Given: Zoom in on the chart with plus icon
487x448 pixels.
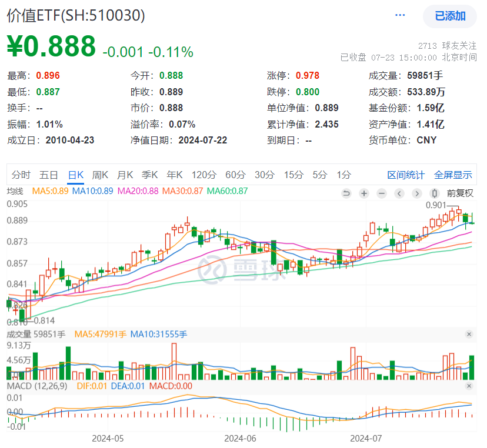Looking at the screenshot, I should 364,193.
